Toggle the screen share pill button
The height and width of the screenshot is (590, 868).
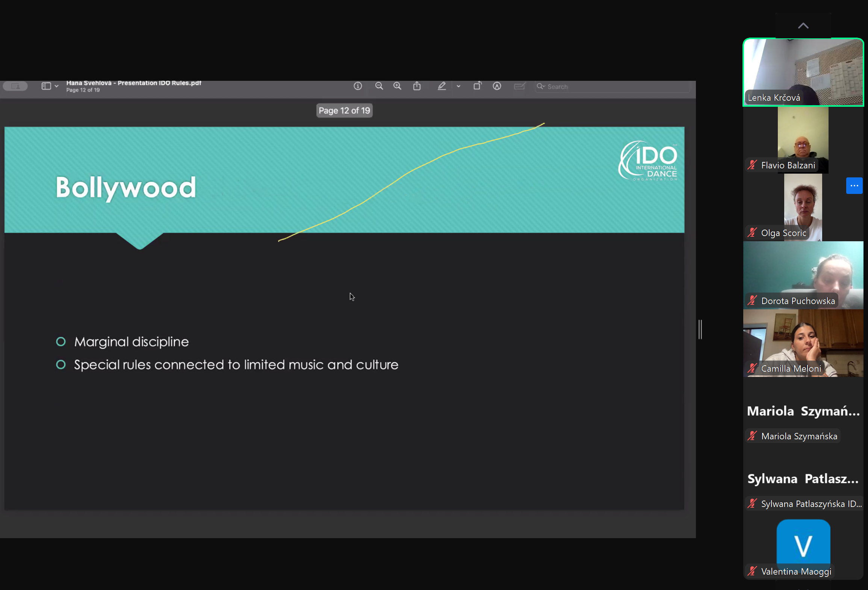15,86
